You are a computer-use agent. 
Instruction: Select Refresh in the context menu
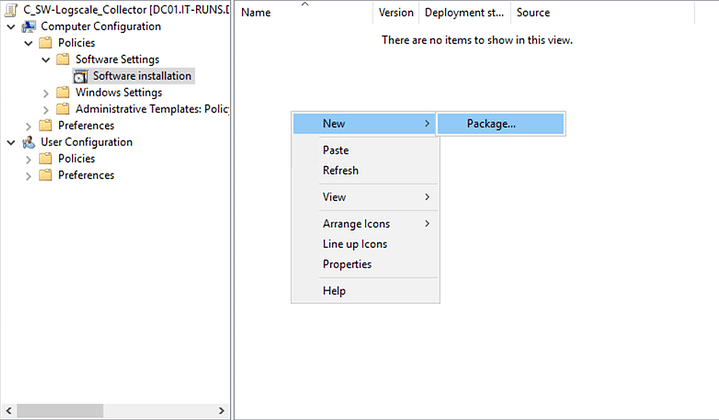click(340, 170)
